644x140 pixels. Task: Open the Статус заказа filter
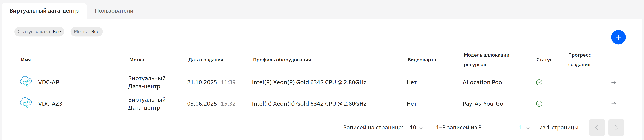coord(39,32)
